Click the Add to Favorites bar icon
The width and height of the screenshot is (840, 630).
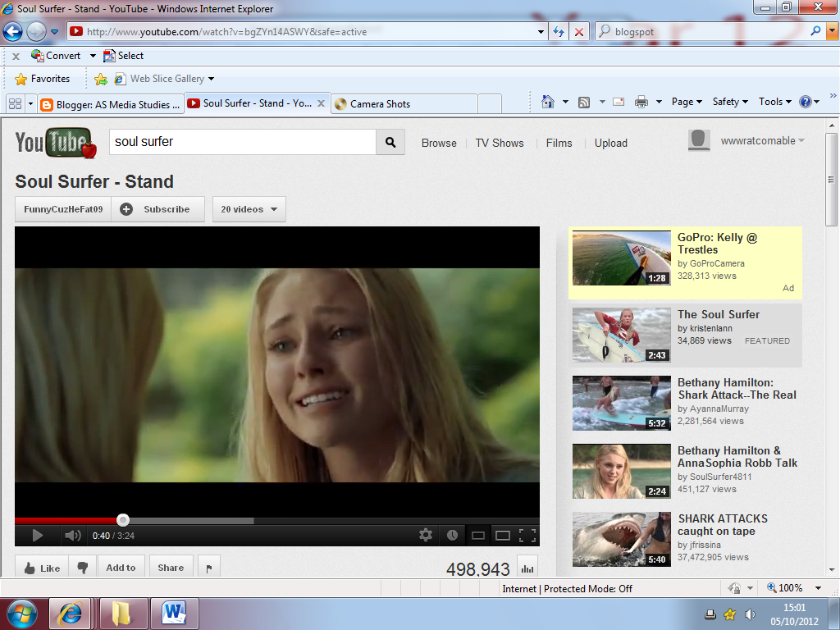[100, 80]
